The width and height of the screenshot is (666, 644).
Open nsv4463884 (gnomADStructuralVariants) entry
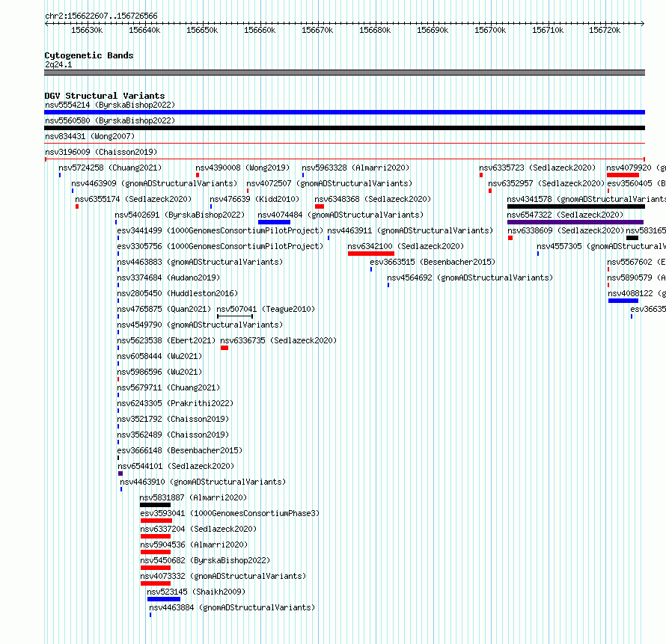tap(232, 607)
